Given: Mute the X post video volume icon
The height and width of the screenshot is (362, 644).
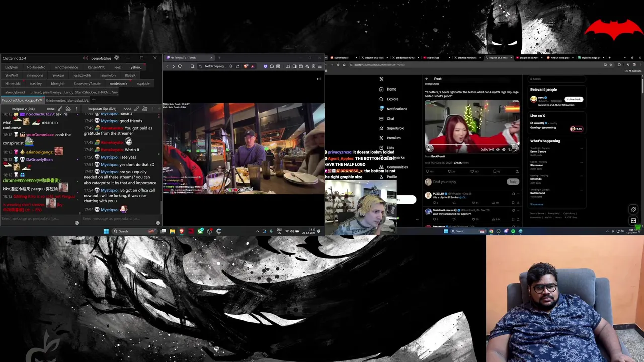Looking at the screenshot, I should [x=498, y=149].
